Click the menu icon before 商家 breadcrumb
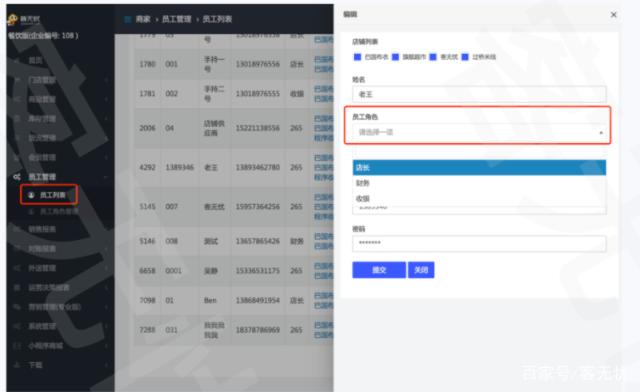Screen dimensions: 640x392 coord(127,19)
